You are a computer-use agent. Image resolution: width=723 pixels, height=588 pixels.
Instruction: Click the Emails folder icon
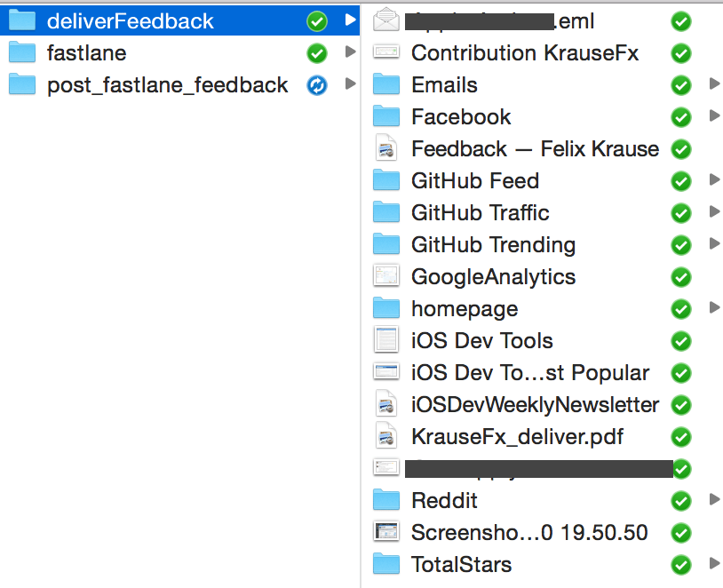point(386,83)
